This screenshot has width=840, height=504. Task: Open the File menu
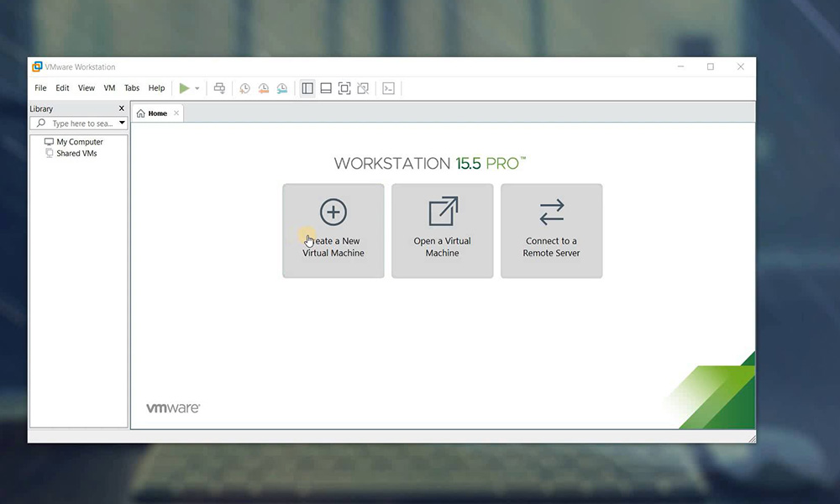(40, 88)
